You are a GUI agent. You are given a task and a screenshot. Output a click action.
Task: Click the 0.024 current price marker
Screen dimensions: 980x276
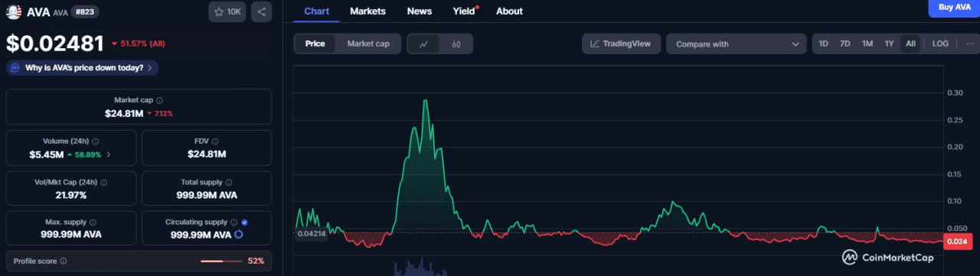[958, 242]
